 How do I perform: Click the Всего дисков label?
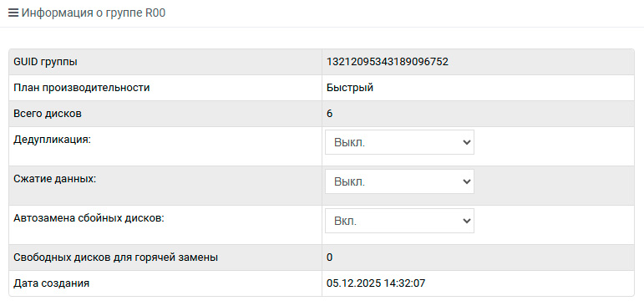pos(48,114)
